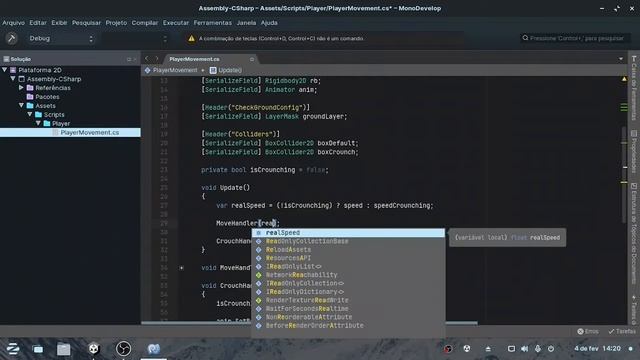Focus the search field 'Pressione Control+,'
Viewport: 640px width, 360px height.
pos(575,38)
